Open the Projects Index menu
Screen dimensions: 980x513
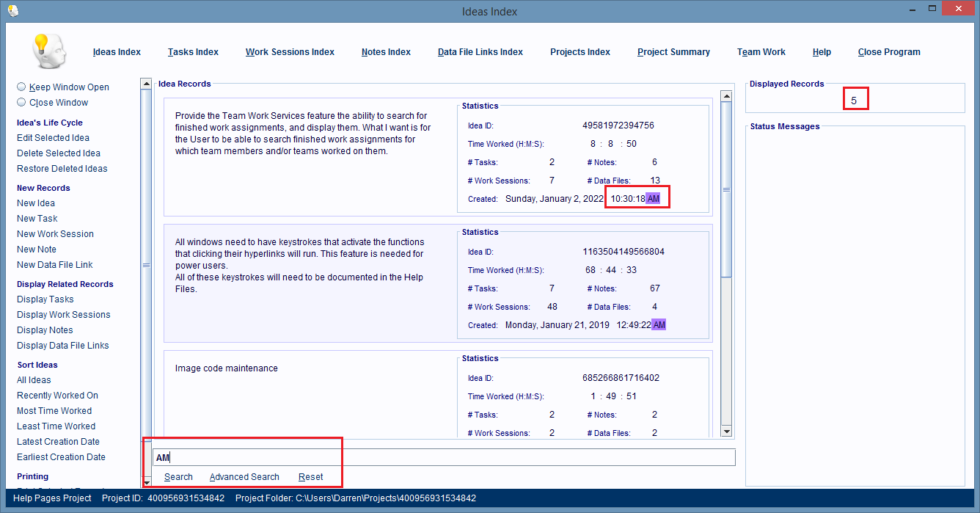coord(580,52)
